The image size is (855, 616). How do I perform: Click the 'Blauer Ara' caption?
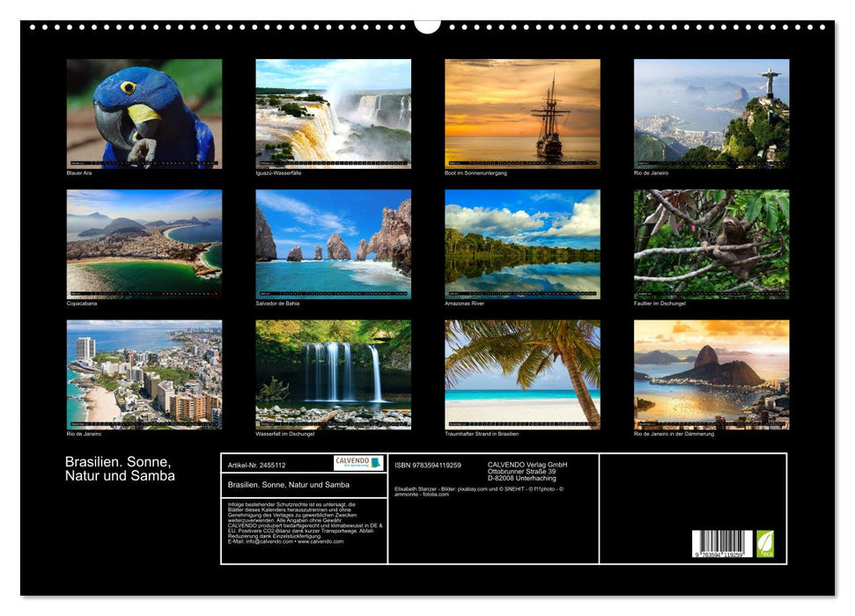point(79,172)
